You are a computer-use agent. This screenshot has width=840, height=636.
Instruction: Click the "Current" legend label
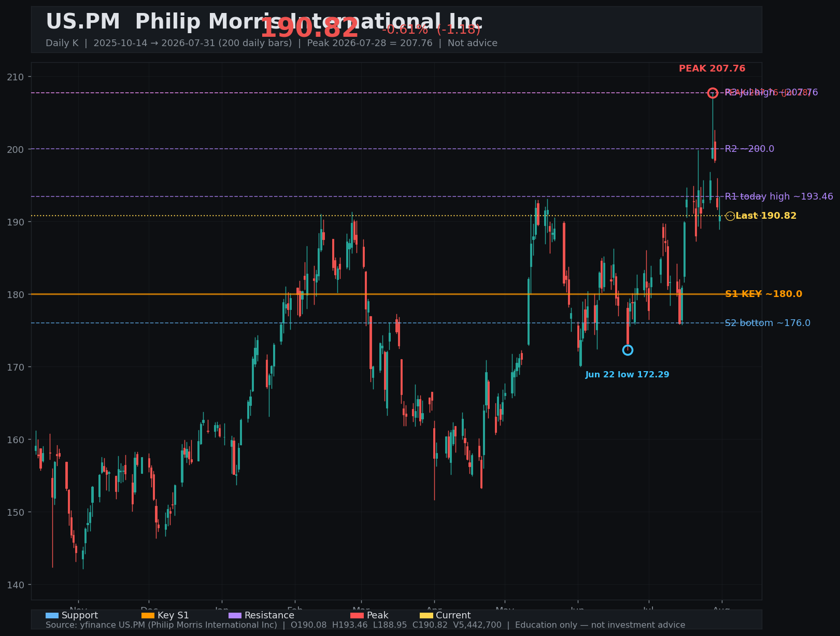coord(453,615)
